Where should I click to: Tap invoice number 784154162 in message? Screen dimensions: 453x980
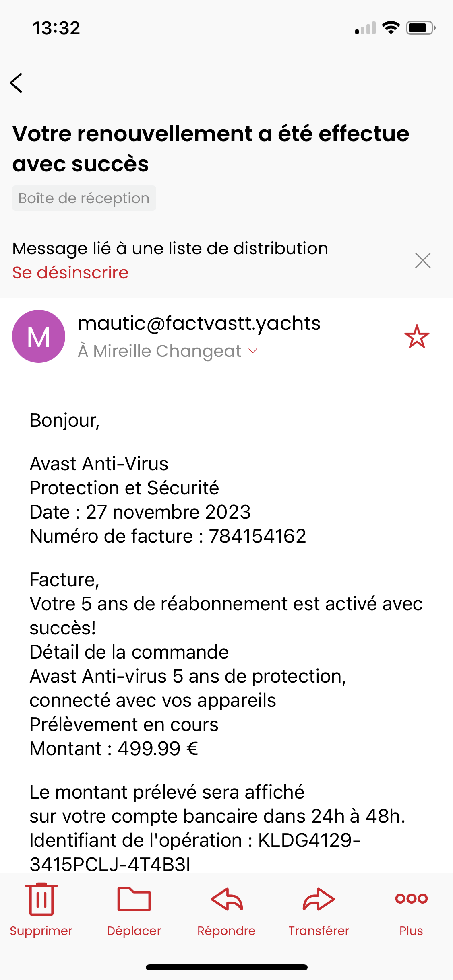pyautogui.click(x=257, y=536)
